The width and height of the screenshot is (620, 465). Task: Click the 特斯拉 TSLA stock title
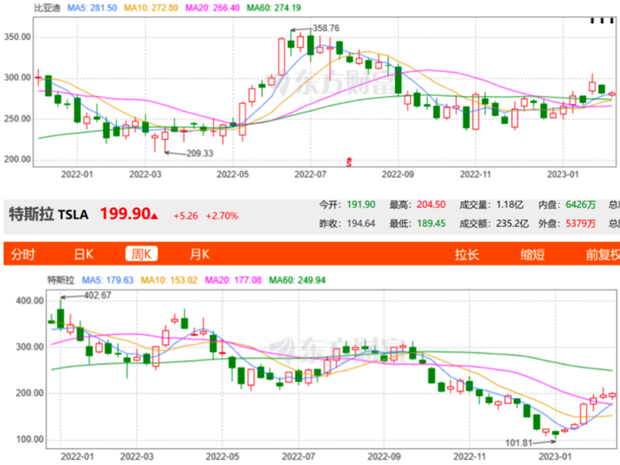click(49, 214)
